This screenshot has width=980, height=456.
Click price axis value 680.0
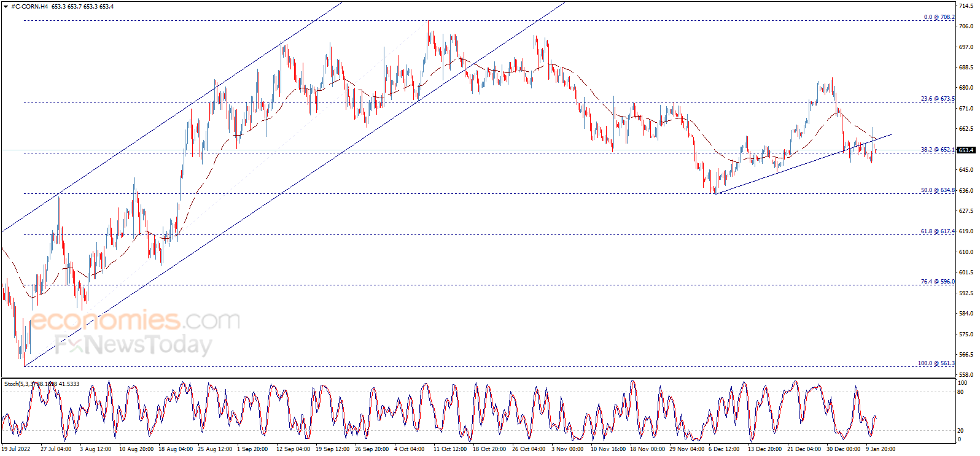click(966, 88)
